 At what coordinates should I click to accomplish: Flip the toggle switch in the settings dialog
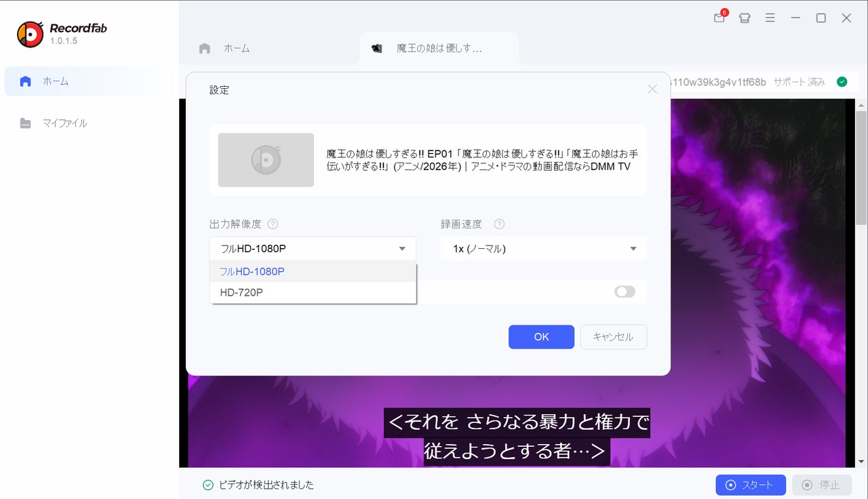624,292
